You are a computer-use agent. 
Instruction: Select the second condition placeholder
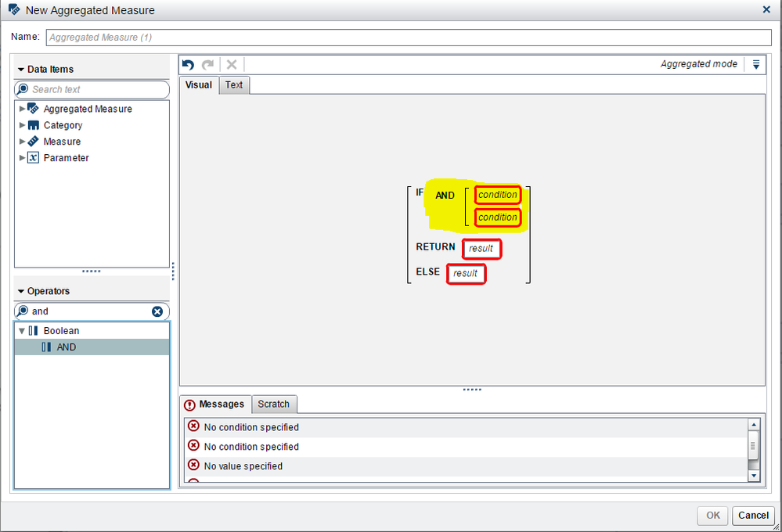click(x=498, y=217)
